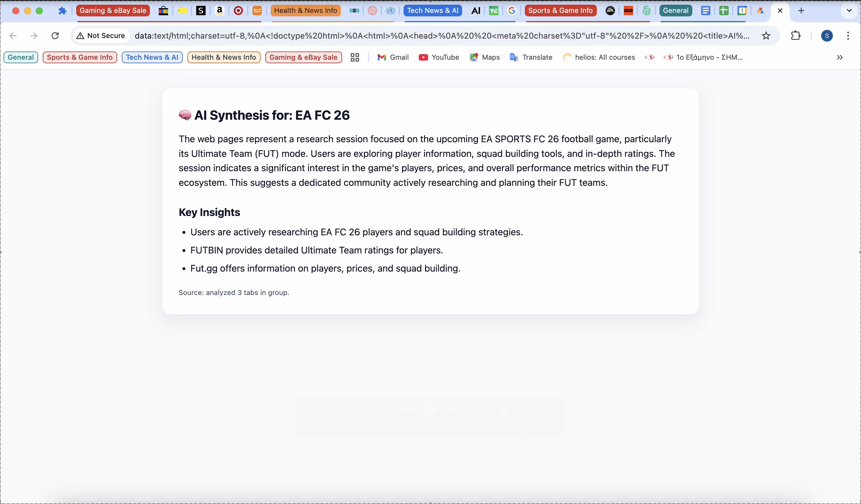The width and height of the screenshot is (861, 504).
Task: Click the Sports & Game Info tab group label
Action: (560, 11)
